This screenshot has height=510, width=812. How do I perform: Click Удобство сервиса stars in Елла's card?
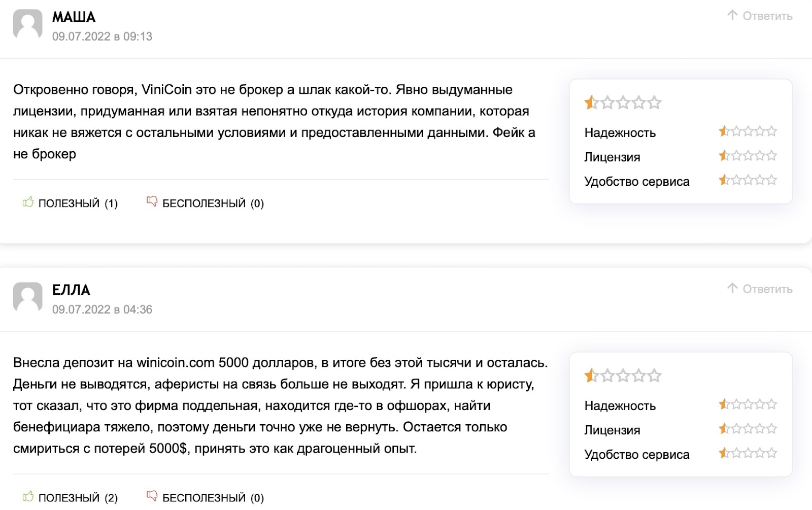(x=748, y=453)
